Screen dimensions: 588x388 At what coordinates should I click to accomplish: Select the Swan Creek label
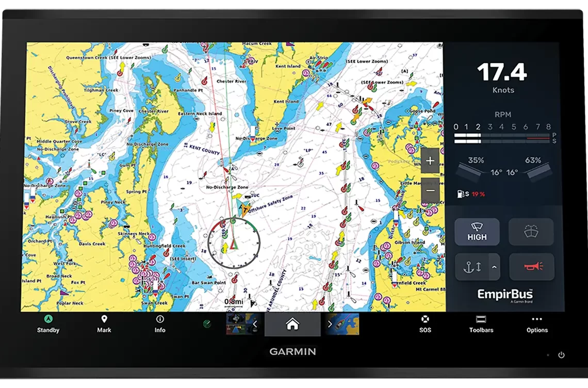155,303
